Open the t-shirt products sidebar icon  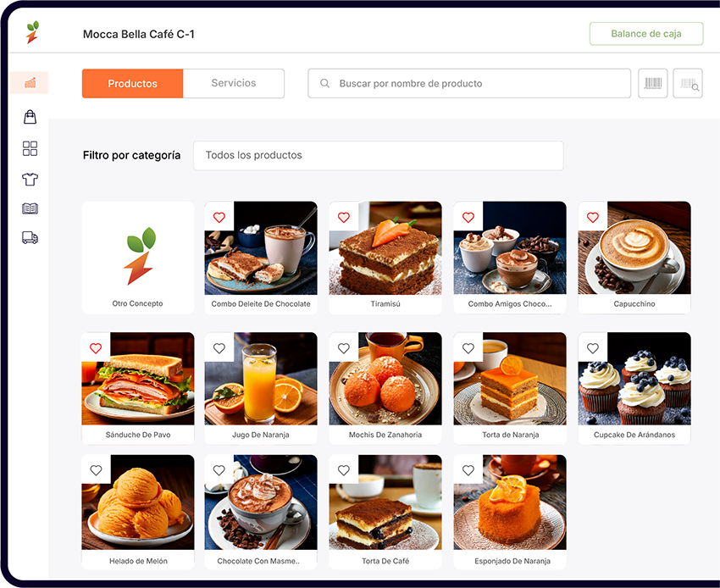click(30, 179)
